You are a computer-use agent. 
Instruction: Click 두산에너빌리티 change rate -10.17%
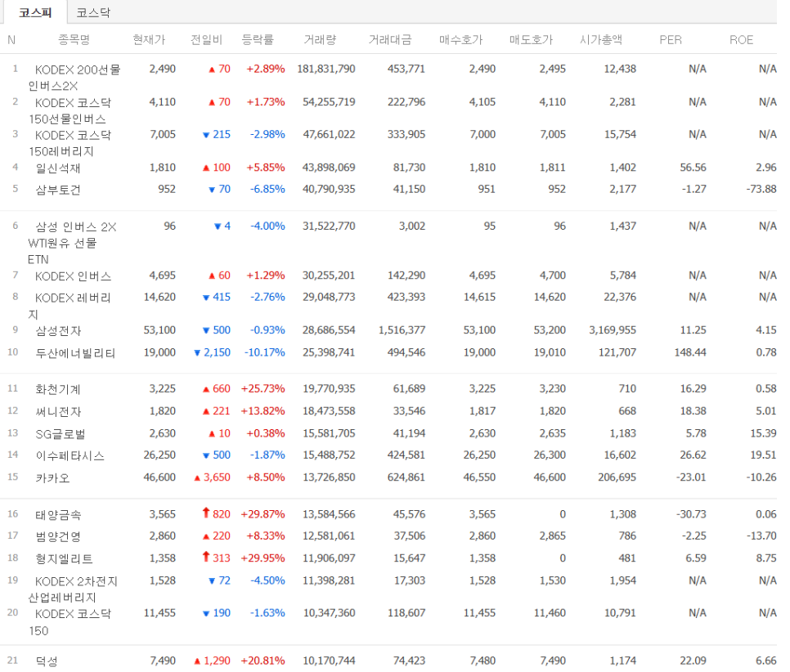265,352
